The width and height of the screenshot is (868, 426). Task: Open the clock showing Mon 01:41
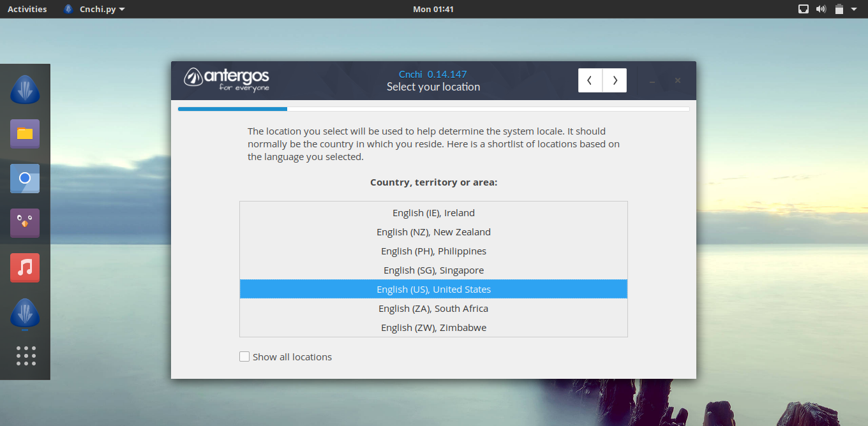[433, 9]
